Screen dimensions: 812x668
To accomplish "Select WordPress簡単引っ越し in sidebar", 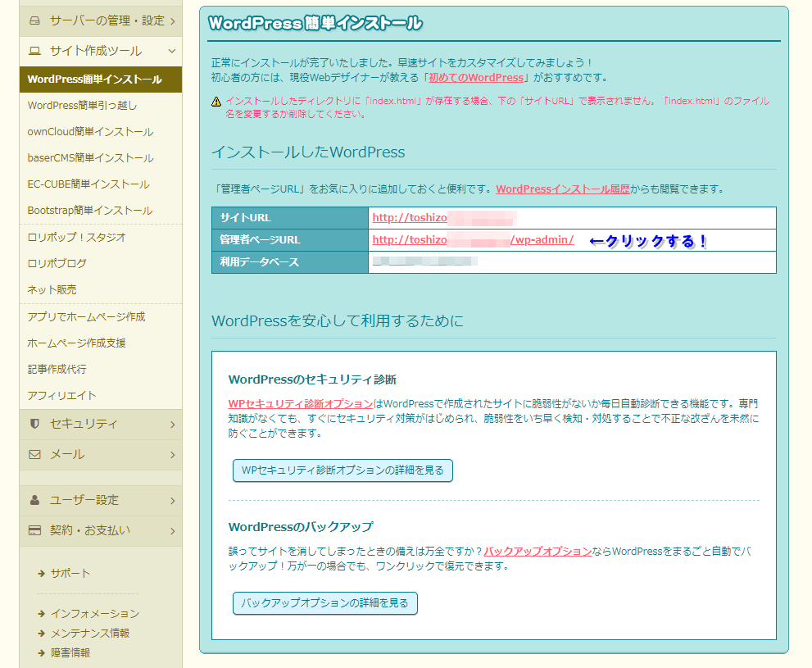I will tap(82, 106).
